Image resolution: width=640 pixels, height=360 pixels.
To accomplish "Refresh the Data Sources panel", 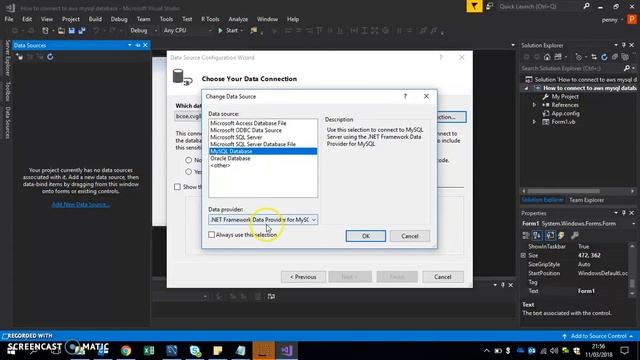I will click(x=50, y=57).
